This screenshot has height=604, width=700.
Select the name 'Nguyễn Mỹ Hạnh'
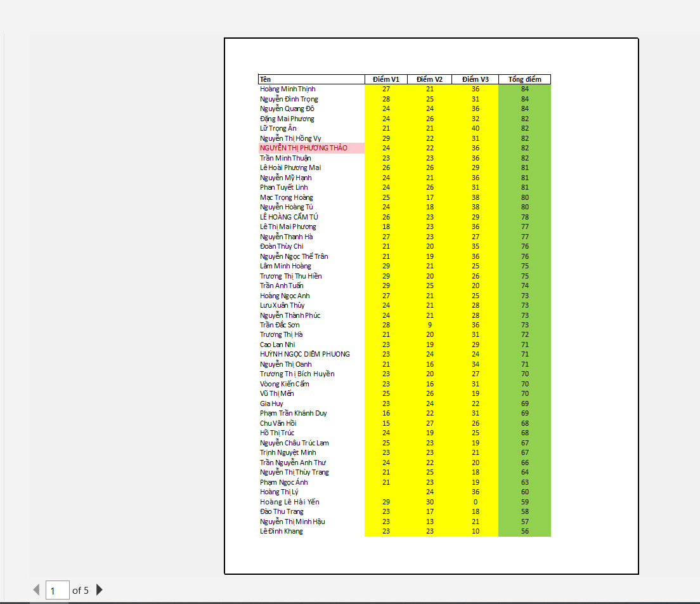click(x=286, y=178)
